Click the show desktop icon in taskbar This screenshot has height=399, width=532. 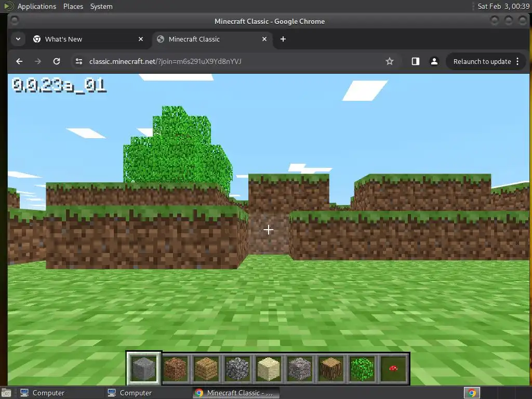click(6, 393)
